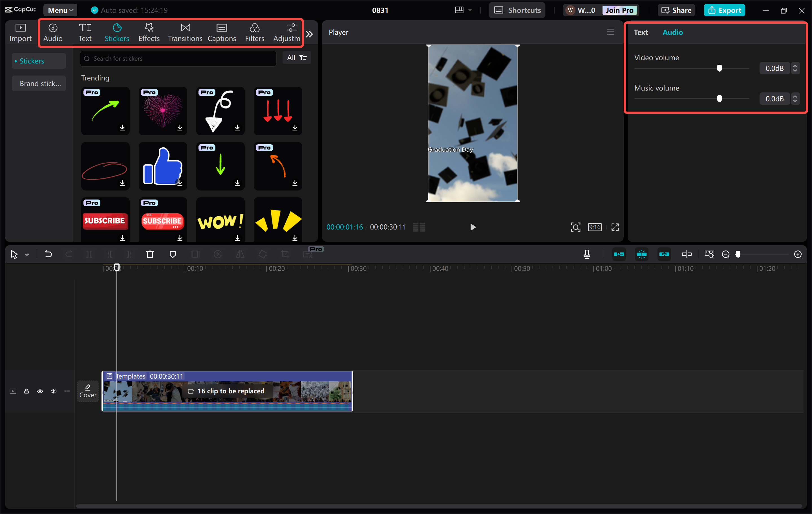This screenshot has height=514, width=812.
Task: Expand hidden panel tabs with double chevron
Action: [x=309, y=33]
